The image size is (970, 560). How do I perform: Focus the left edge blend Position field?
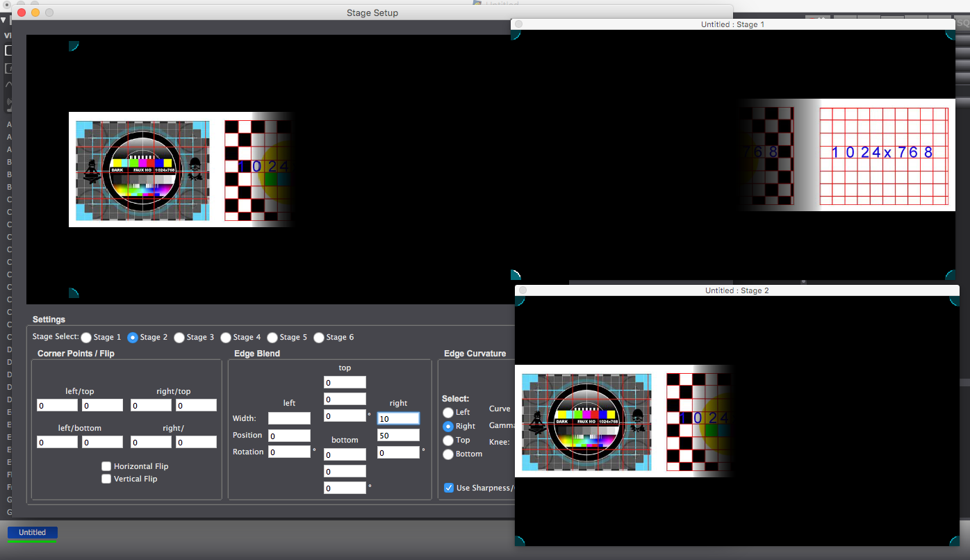tap(289, 436)
